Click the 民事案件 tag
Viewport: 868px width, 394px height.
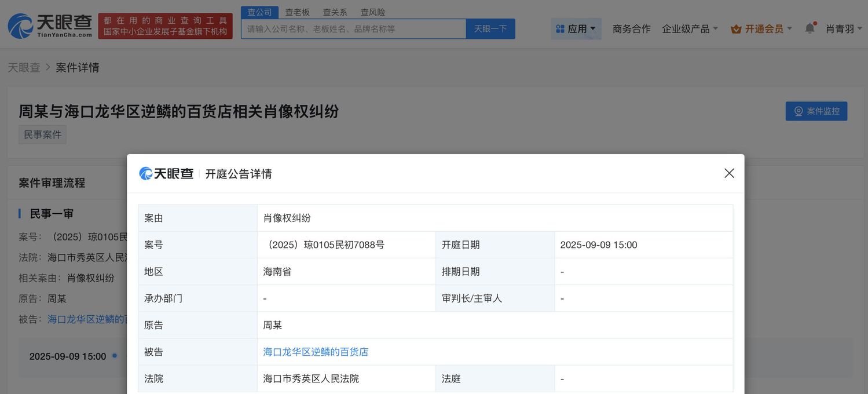click(42, 134)
